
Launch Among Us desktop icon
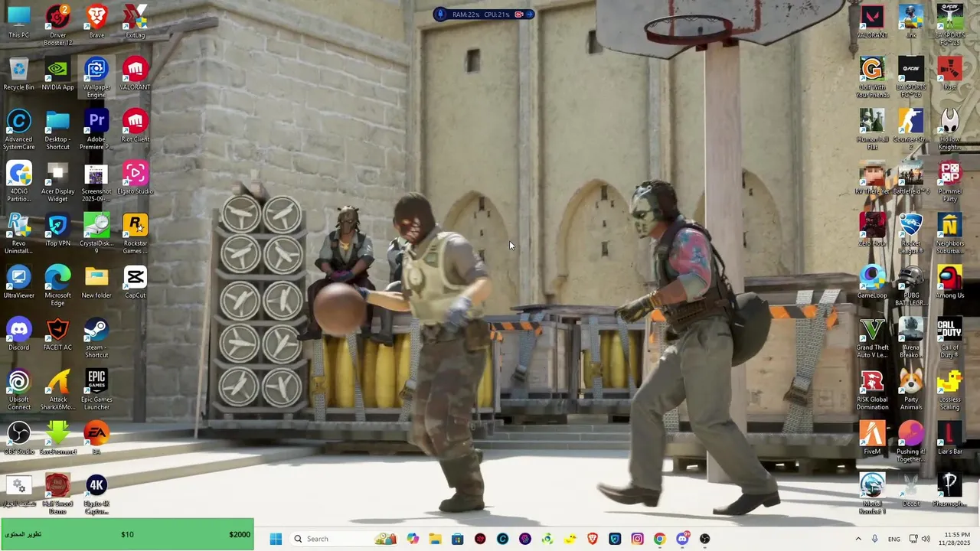pyautogui.click(x=950, y=282)
